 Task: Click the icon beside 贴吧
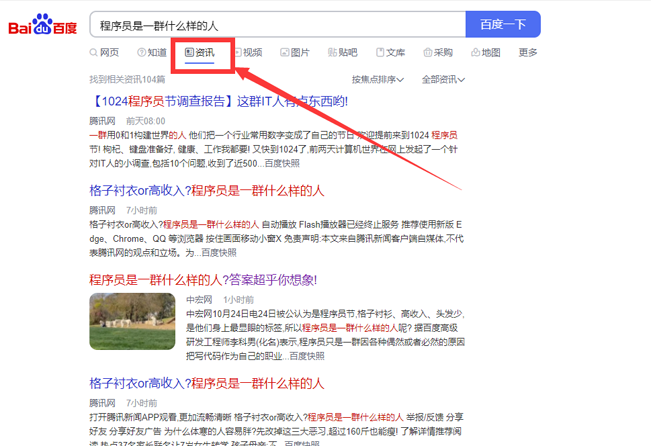click(x=332, y=52)
